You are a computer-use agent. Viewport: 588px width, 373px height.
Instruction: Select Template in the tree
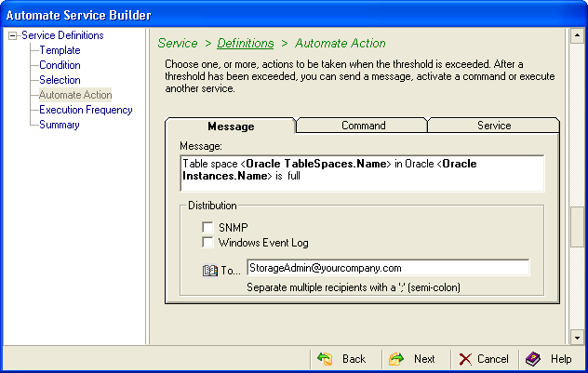pyautogui.click(x=60, y=50)
